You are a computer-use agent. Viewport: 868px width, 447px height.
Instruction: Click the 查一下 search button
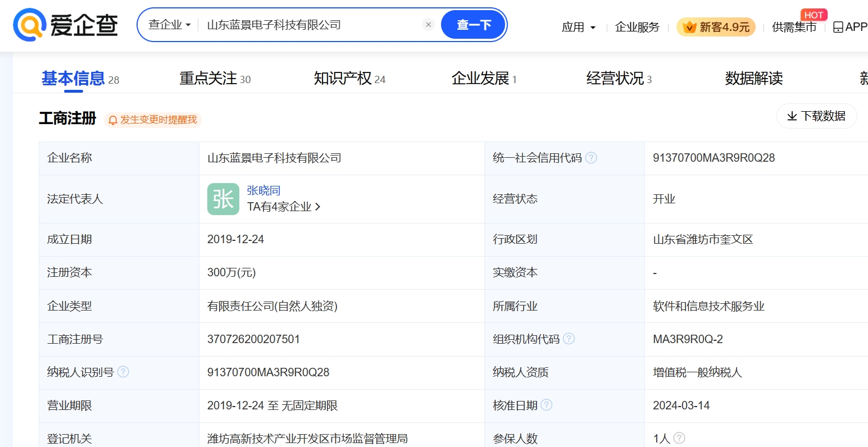click(x=473, y=25)
